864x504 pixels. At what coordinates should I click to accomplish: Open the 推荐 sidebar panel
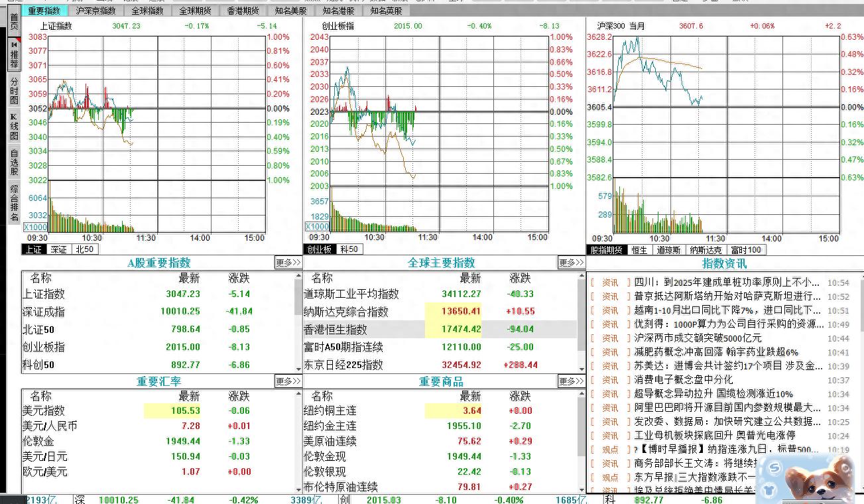(x=13, y=54)
